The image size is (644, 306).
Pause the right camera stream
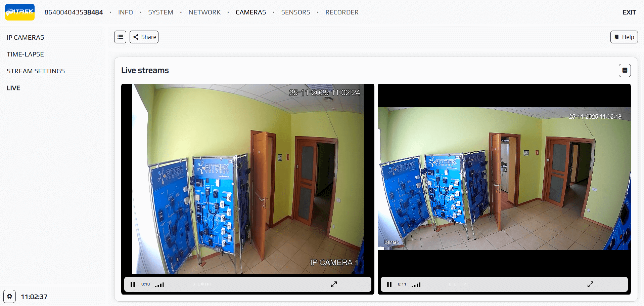389,284
